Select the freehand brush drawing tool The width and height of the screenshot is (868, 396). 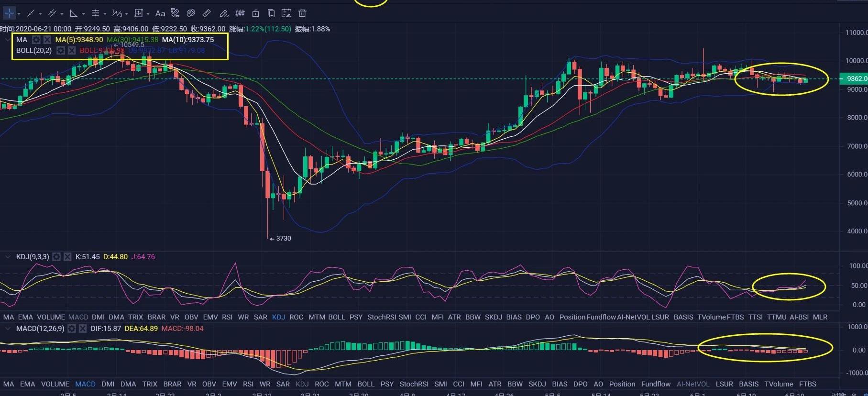(x=223, y=13)
